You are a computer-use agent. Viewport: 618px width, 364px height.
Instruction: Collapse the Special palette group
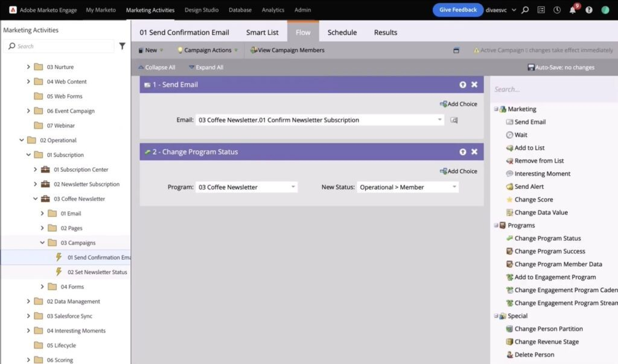496,316
